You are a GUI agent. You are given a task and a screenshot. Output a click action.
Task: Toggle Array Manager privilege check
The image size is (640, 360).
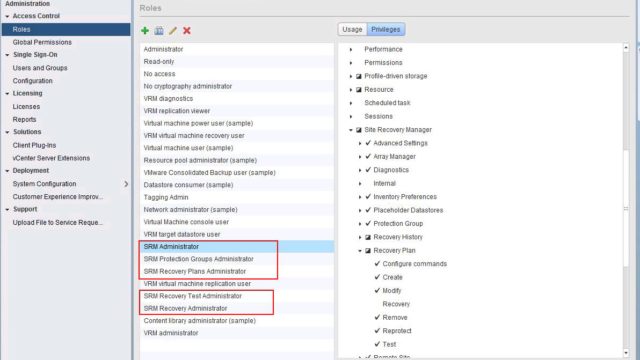pyautogui.click(x=368, y=156)
